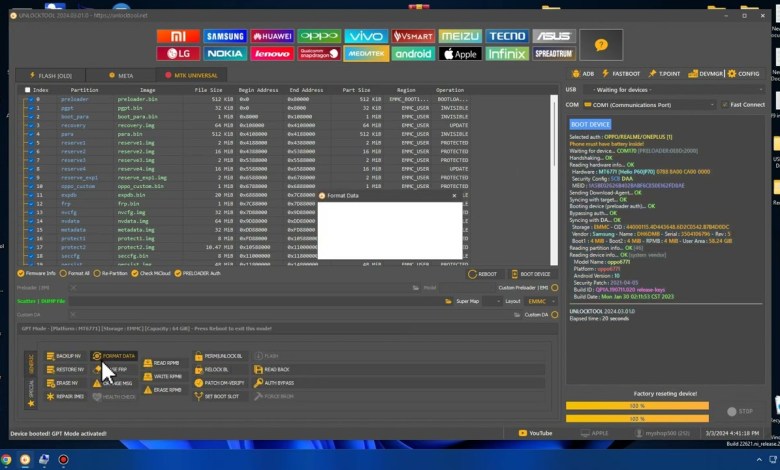
Task: Run the Erase NV function
Action: (63, 383)
